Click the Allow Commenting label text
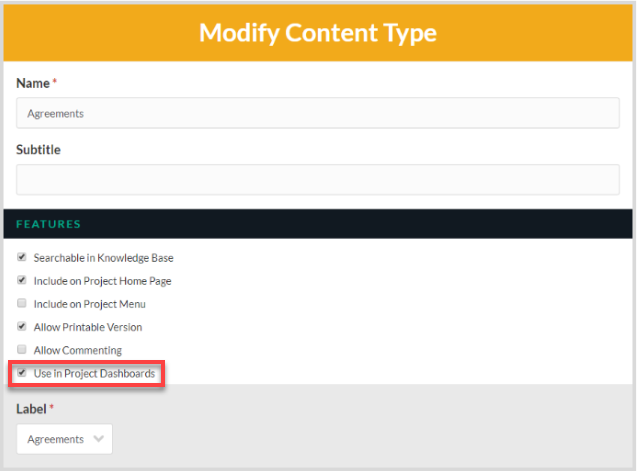 point(78,350)
